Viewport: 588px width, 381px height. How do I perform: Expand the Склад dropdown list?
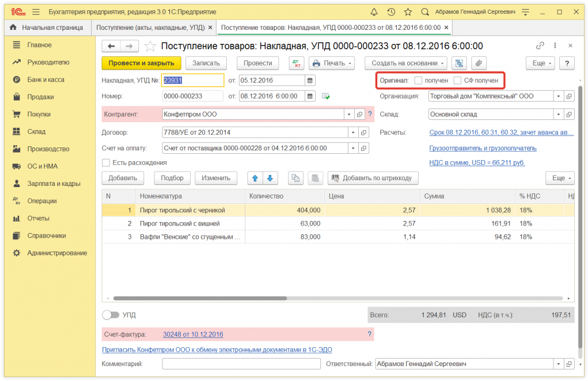558,114
